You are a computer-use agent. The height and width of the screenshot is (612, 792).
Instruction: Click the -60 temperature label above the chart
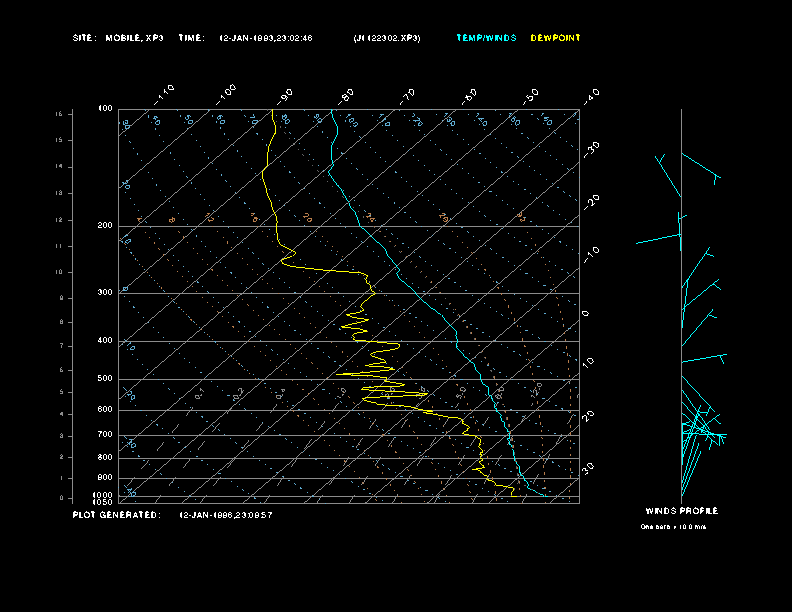click(x=469, y=95)
